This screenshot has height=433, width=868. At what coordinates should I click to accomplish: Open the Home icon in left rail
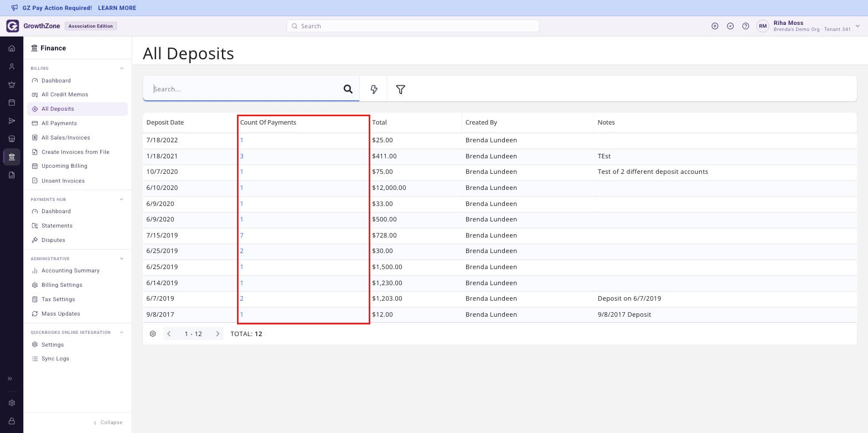[x=12, y=48]
